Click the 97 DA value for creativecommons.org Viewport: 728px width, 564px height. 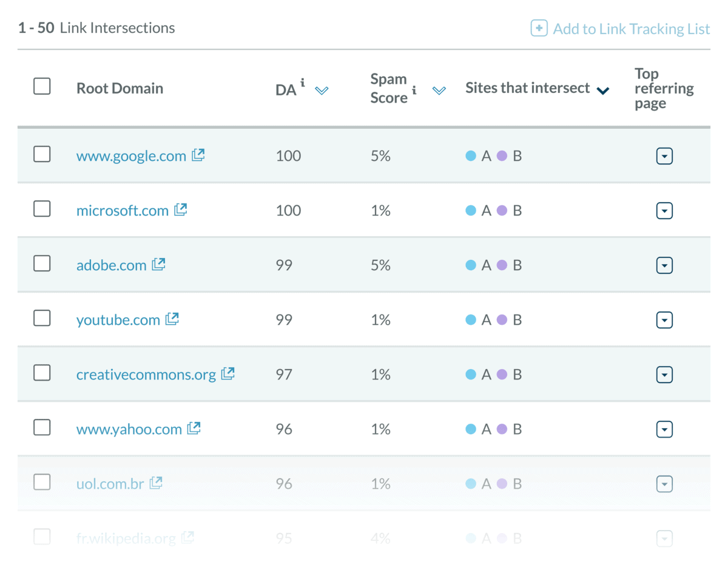tap(284, 375)
